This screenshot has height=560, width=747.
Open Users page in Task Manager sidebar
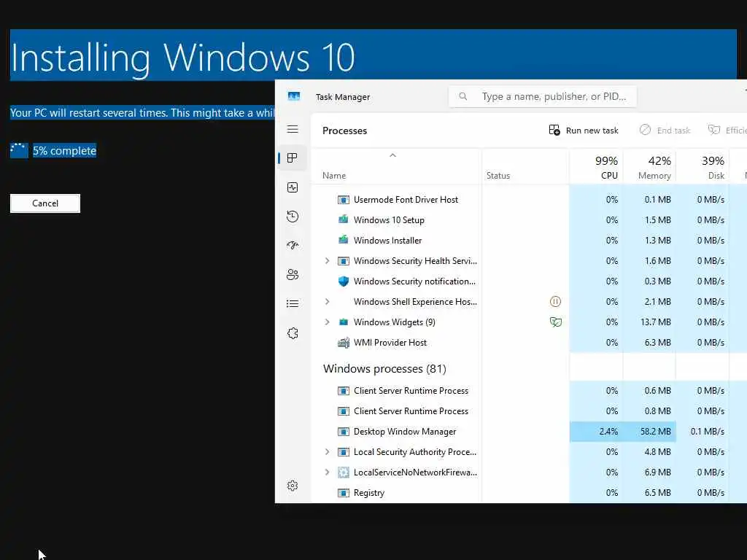[x=293, y=275]
